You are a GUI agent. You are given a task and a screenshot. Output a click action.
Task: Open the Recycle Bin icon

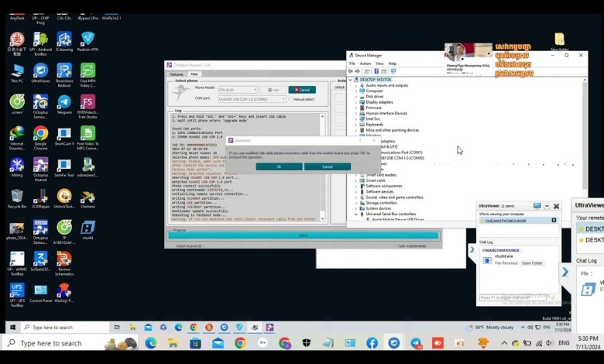pyautogui.click(x=16, y=197)
